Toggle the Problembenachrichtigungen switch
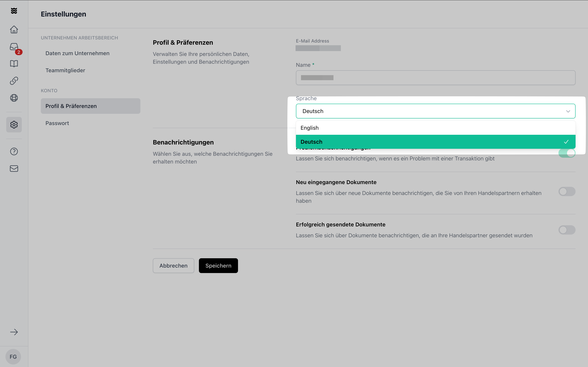The image size is (588, 367). pyautogui.click(x=567, y=153)
